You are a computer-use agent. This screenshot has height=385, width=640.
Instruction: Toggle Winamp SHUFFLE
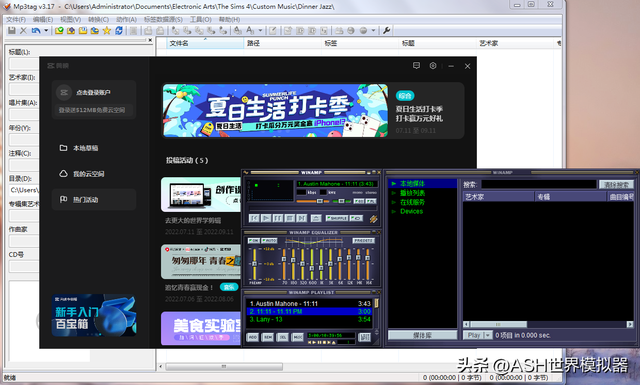(337, 218)
